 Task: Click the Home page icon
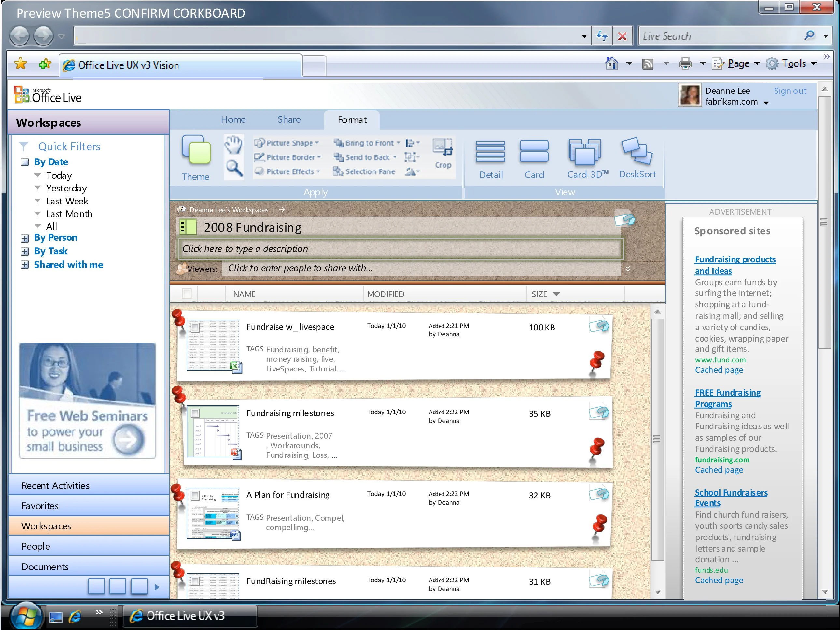611,63
